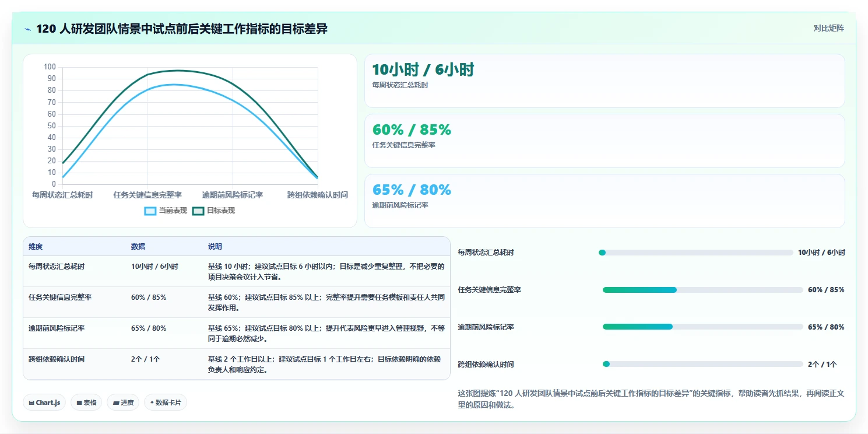This screenshot has width=868, height=434.
Task: Click the 逾期前风险标记率 chart axis label
Action: coord(233,195)
